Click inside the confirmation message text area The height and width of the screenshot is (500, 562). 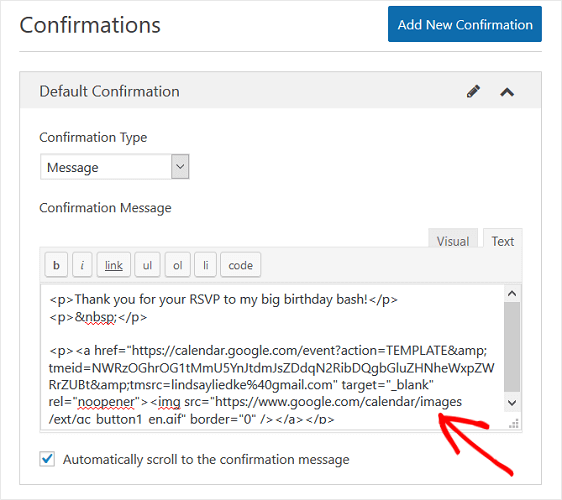pos(272,357)
